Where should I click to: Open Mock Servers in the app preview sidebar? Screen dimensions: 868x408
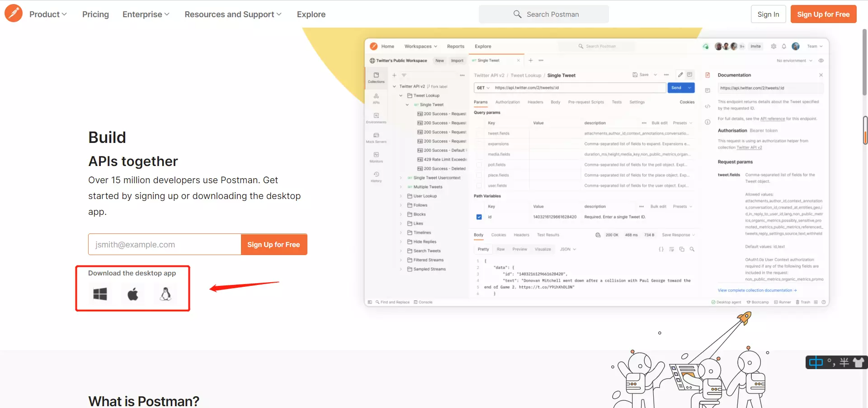pyautogui.click(x=376, y=138)
